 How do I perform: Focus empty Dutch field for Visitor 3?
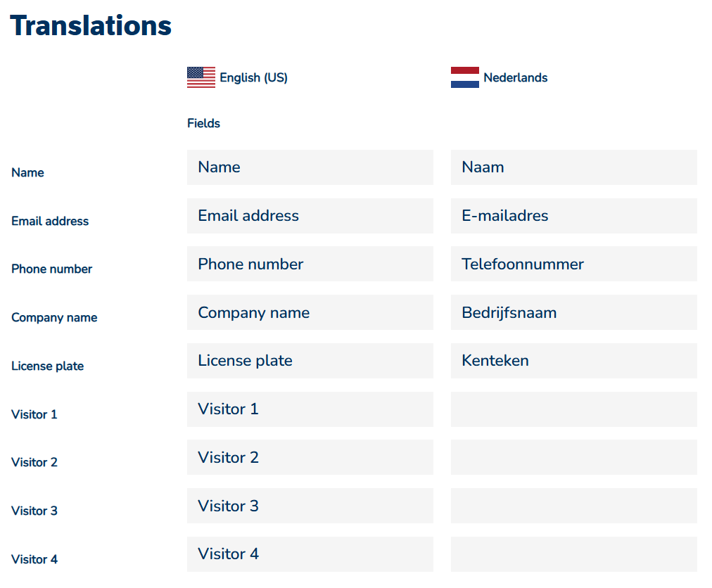tap(573, 506)
